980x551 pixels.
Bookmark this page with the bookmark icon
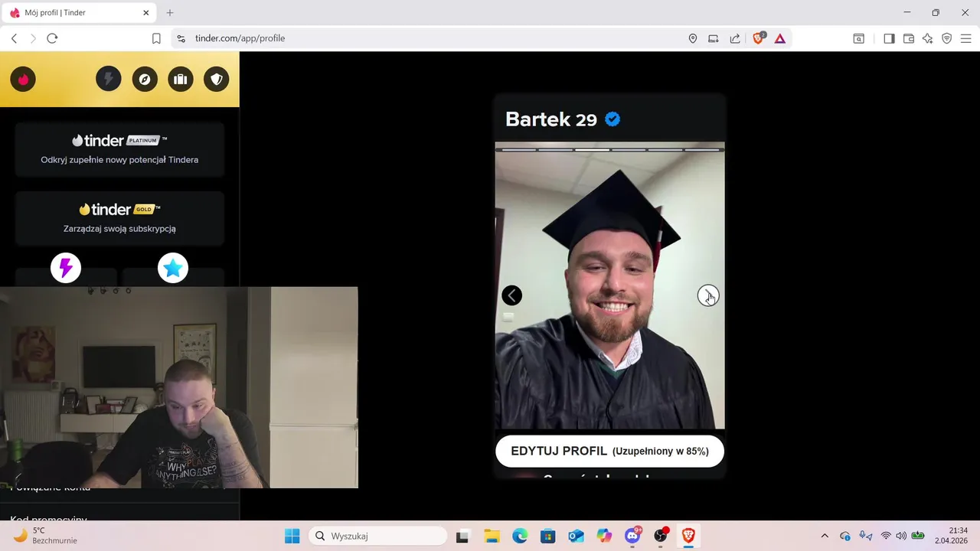point(156,38)
